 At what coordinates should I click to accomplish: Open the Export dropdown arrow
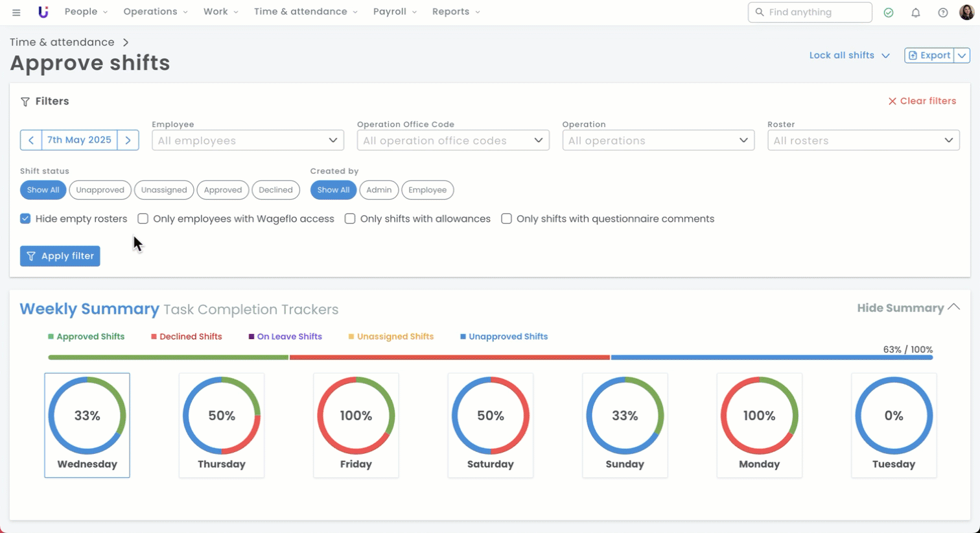coord(962,55)
